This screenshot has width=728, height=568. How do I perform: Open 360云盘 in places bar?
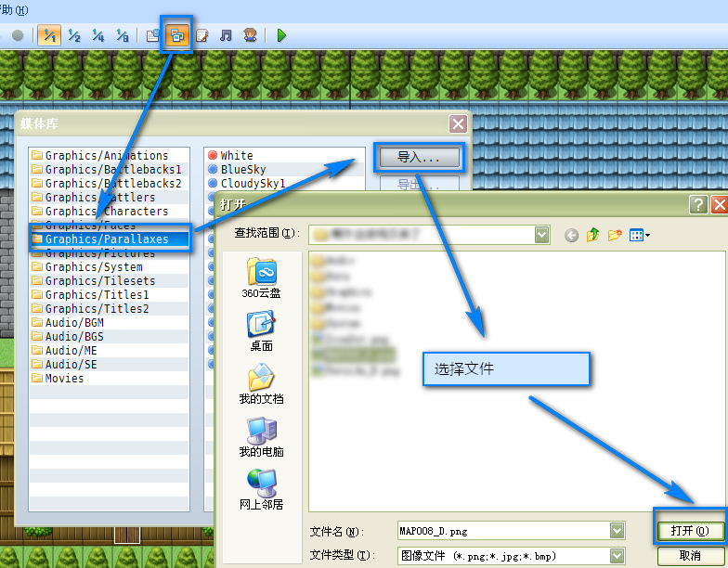[x=261, y=278]
